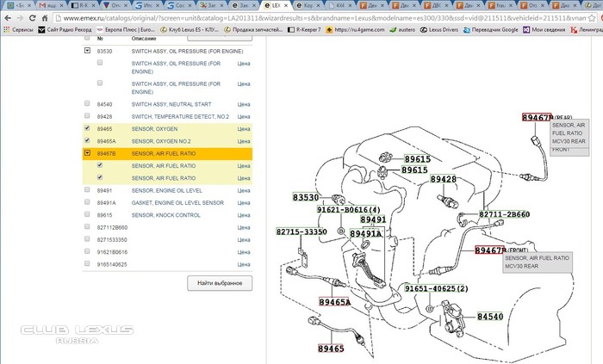Click the 89465 label at diagram bottom
This screenshot has width=603, height=364.
(331, 349)
